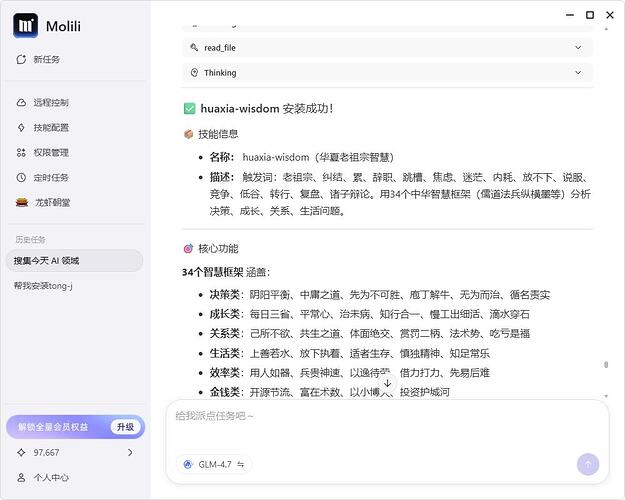Click the 效率类 list row
The width and height of the screenshot is (625, 500).
(350, 373)
